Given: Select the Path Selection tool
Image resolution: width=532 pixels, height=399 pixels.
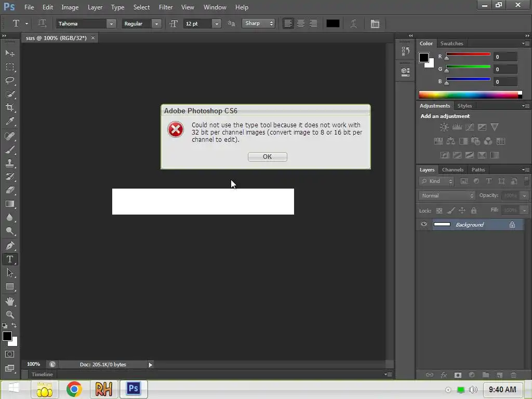Looking at the screenshot, I should pyautogui.click(x=10, y=273).
